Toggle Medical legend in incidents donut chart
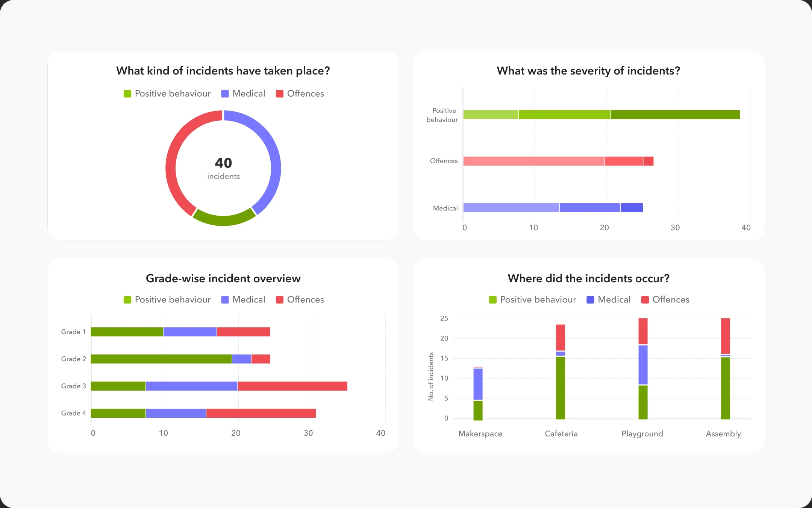Viewport: 812px width, 508px height. coord(243,94)
